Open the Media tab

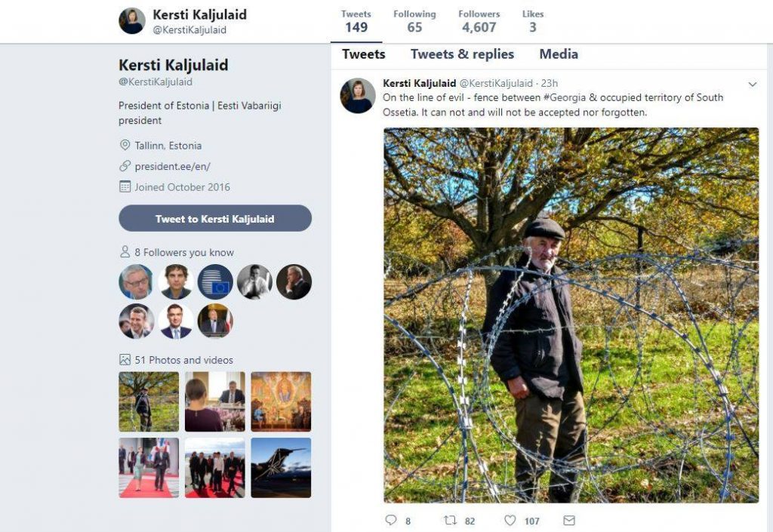tap(558, 54)
